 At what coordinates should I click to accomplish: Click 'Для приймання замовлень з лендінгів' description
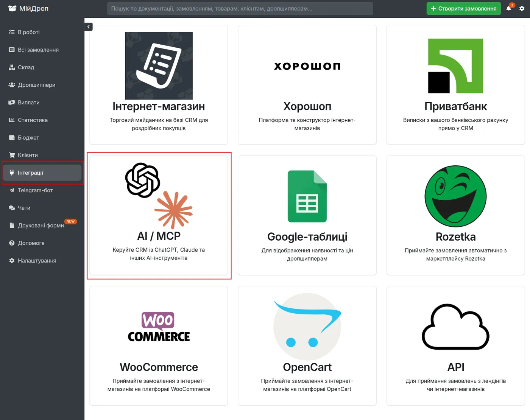(455, 385)
